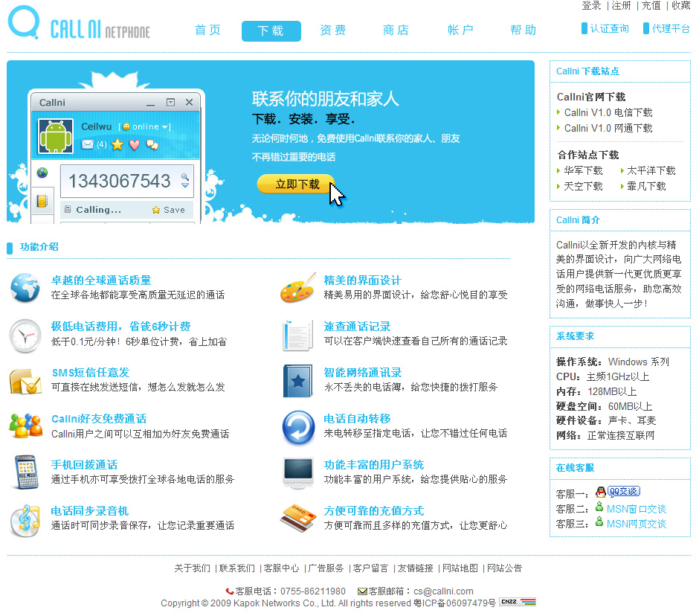Click the cs@callni.com email address
The height and width of the screenshot is (616, 699).
click(x=443, y=591)
